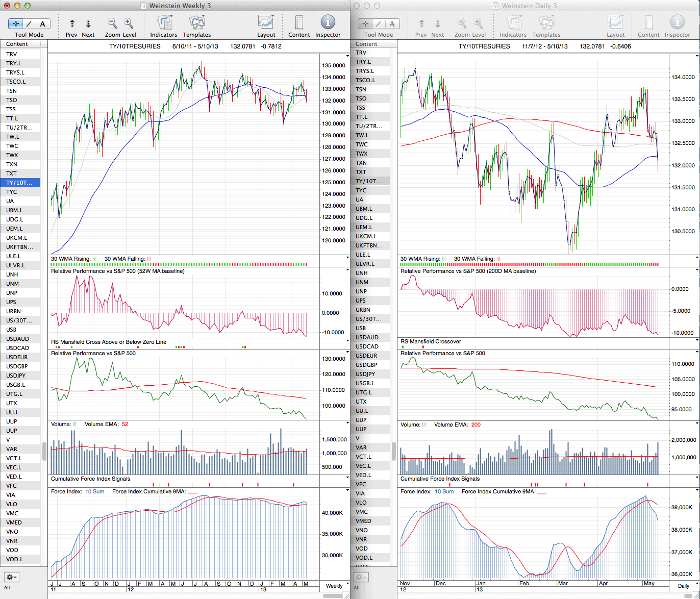Select USDJPY in the Weekly window list
Viewport: 700px width, 599px height.
point(18,376)
